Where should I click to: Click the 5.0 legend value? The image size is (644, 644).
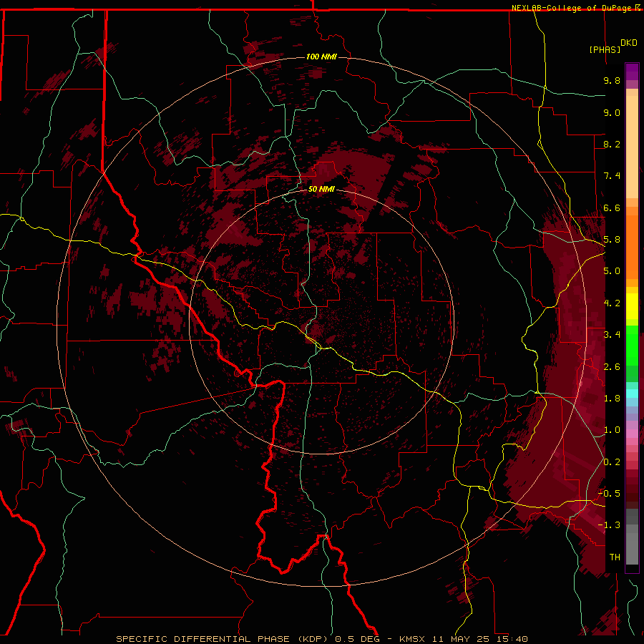pos(612,271)
